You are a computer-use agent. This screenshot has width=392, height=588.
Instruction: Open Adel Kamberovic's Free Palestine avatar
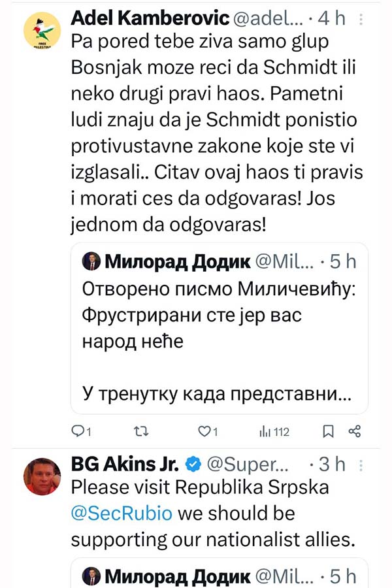pyautogui.click(x=42, y=31)
